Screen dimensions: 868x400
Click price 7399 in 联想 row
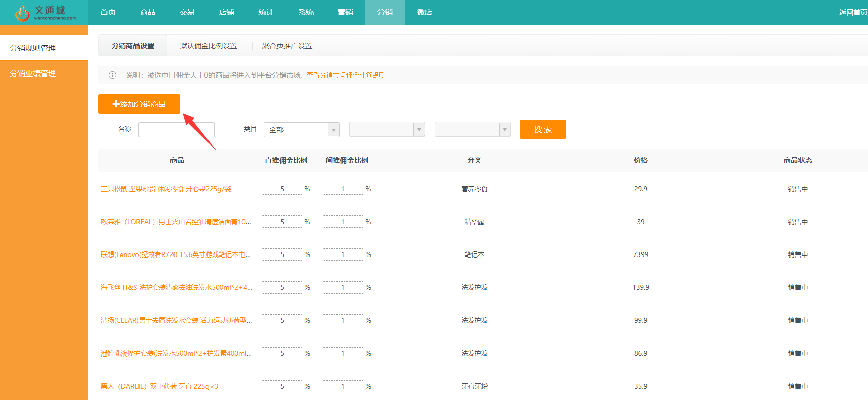641,254
